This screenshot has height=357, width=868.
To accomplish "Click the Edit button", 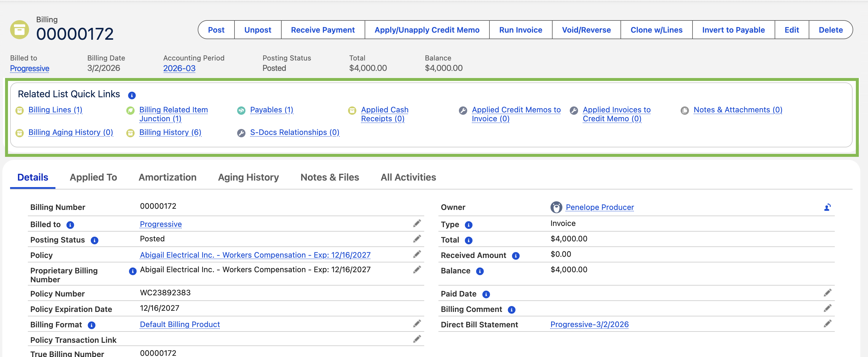I will tap(792, 30).
